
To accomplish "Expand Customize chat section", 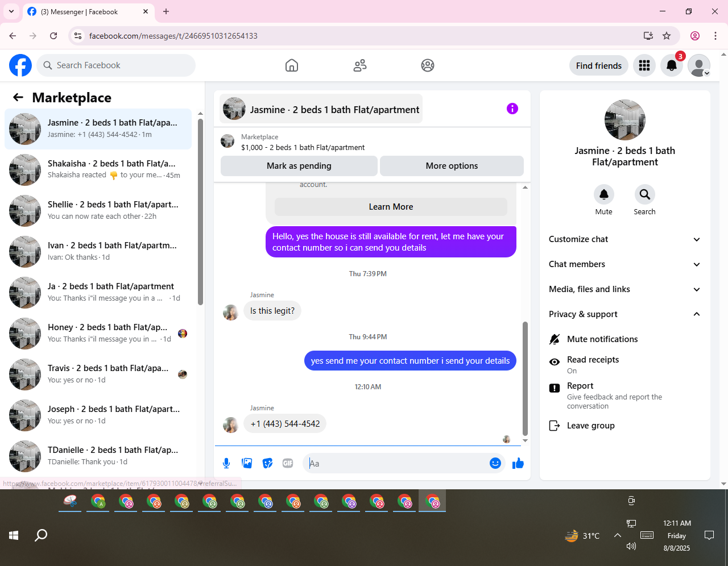I will tap(625, 239).
